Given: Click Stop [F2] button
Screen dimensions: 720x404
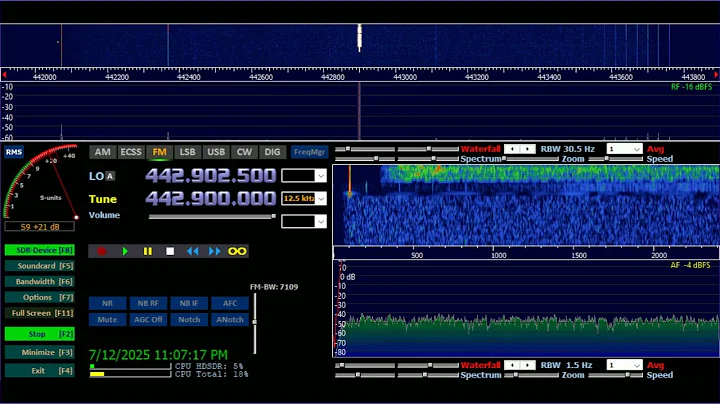Looking at the screenshot, I should point(39,334).
